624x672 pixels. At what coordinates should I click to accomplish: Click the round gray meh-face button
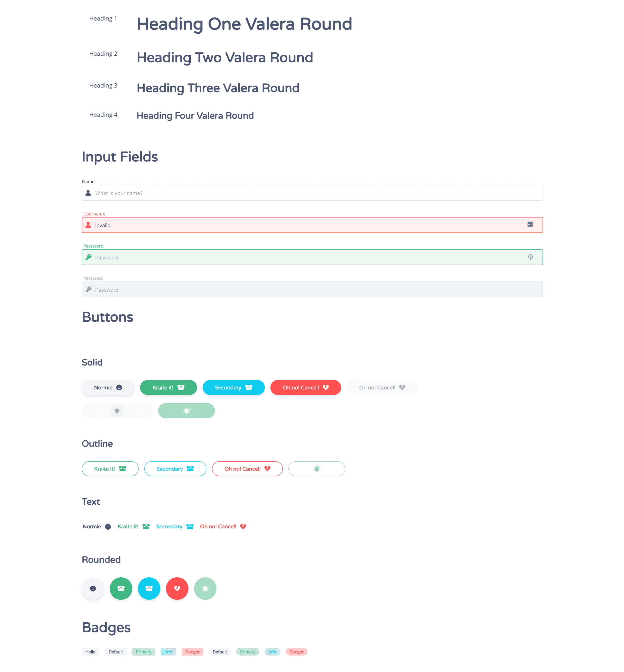click(x=93, y=588)
